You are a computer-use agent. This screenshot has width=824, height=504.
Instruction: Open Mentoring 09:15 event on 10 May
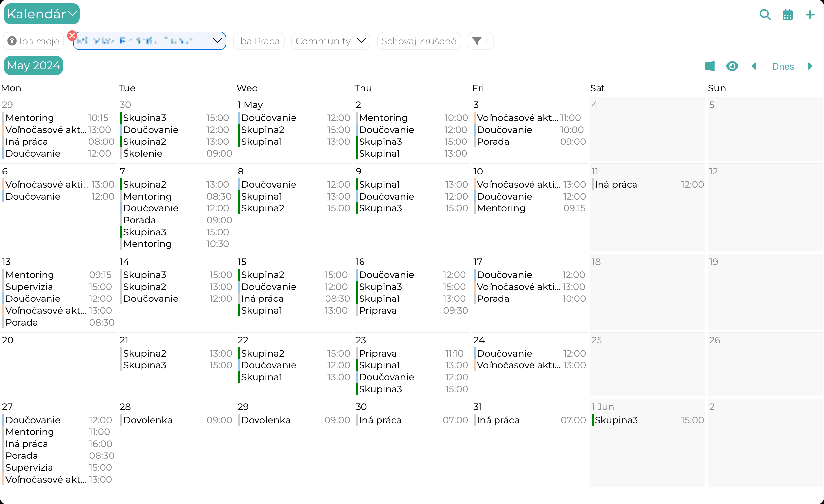click(530, 208)
